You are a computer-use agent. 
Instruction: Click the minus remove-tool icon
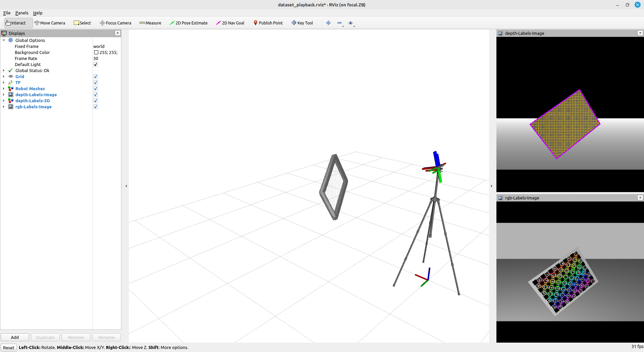pos(339,23)
